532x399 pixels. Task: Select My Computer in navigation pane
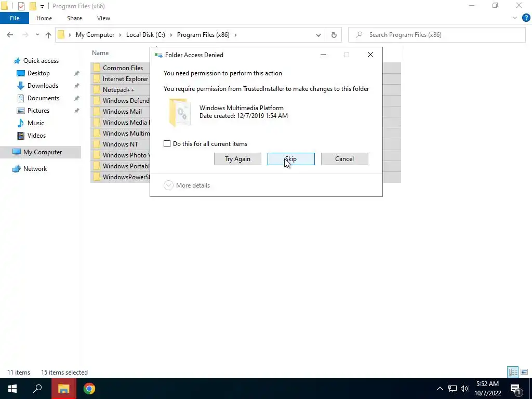41,152
